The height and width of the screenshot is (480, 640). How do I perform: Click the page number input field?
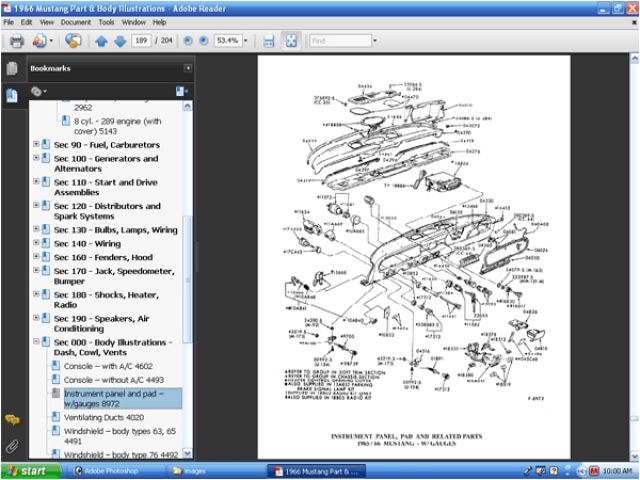pos(141,41)
